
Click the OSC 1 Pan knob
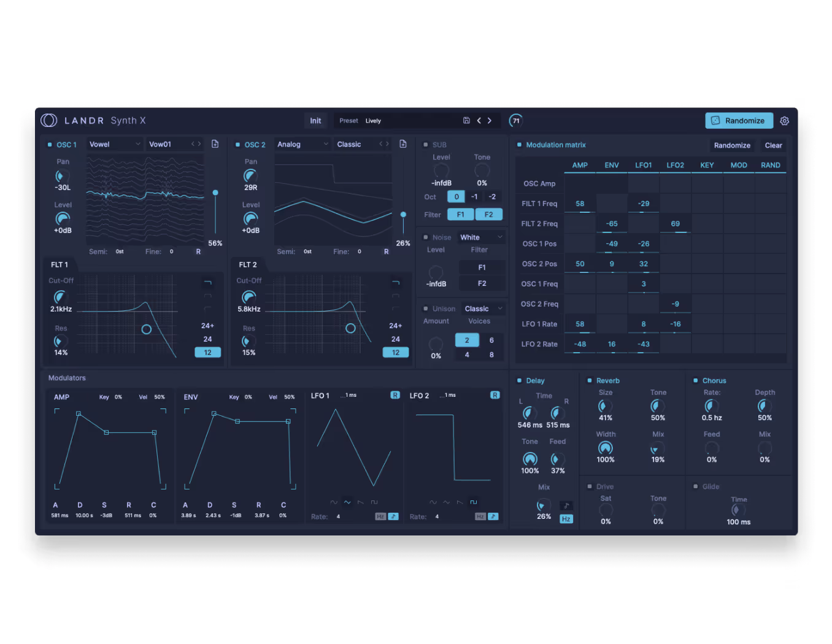(x=63, y=176)
